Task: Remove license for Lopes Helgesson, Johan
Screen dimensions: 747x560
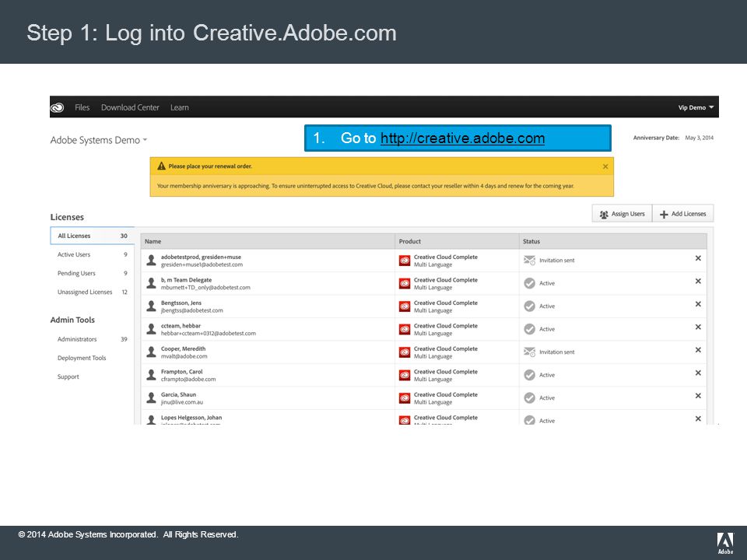Action: coord(698,418)
